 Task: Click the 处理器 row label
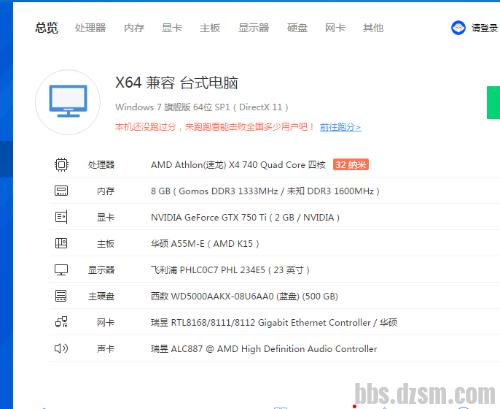(x=101, y=165)
